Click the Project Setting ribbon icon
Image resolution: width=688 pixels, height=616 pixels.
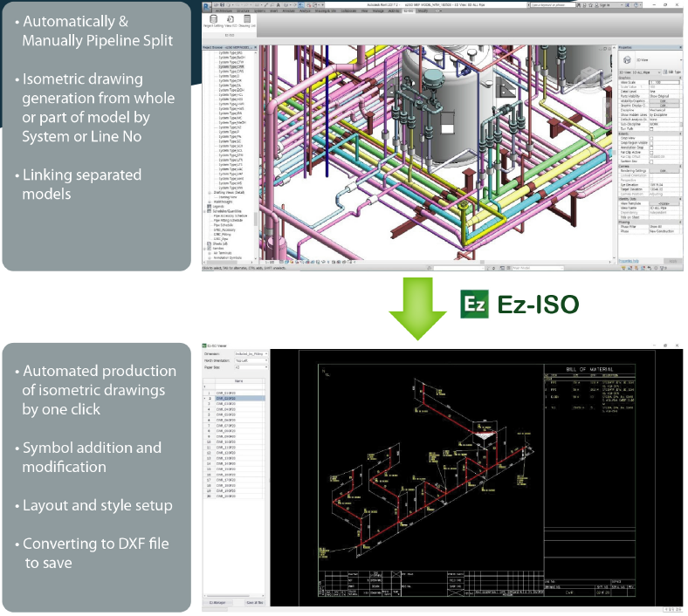(x=213, y=21)
